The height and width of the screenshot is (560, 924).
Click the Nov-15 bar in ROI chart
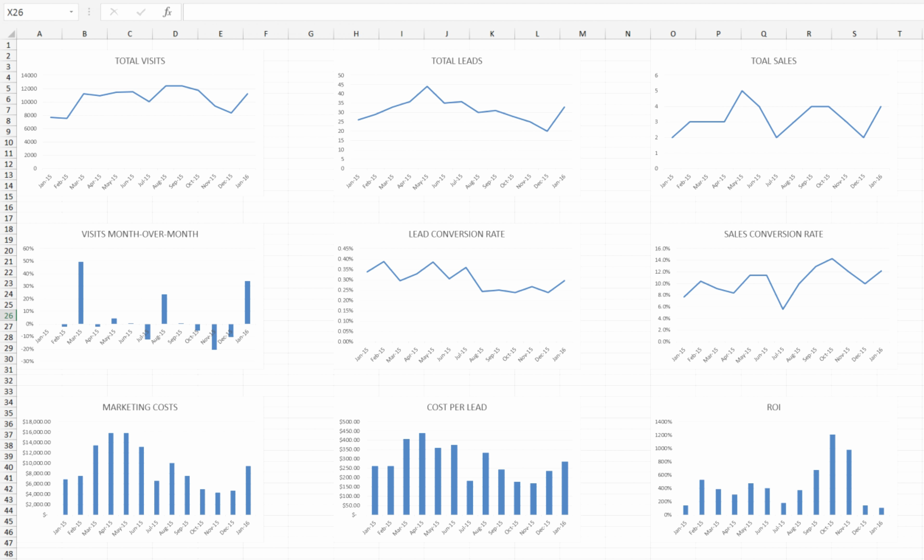849,482
